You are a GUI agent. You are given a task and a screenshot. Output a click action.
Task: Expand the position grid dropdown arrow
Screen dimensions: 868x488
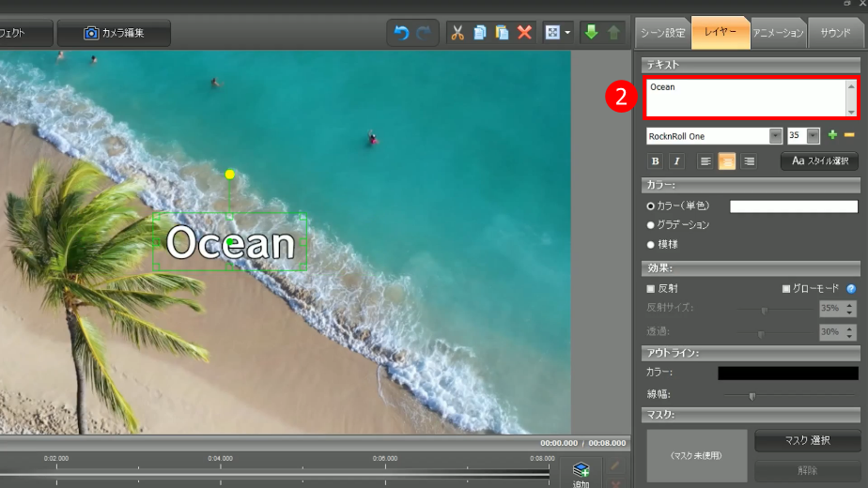[568, 33]
